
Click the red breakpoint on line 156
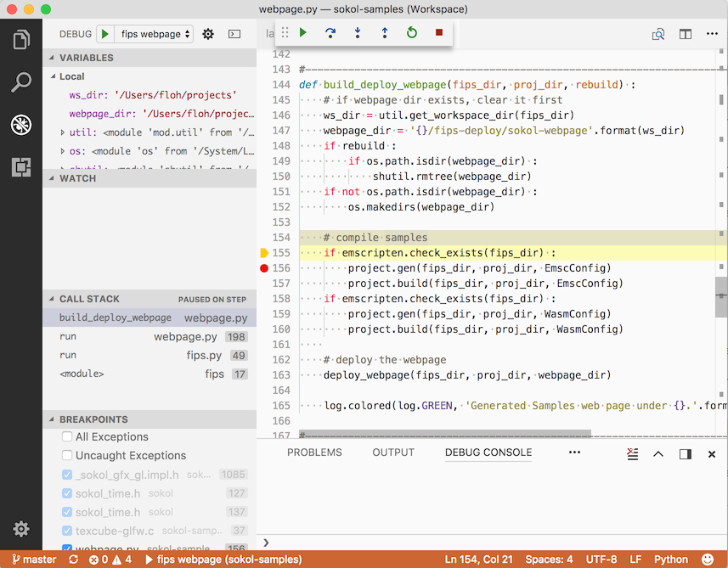tap(264, 268)
